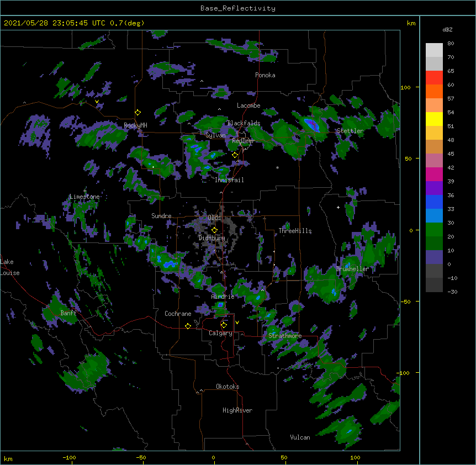Click the Vulcan city label
The height and width of the screenshot is (465, 476).
[x=300, y=437]
